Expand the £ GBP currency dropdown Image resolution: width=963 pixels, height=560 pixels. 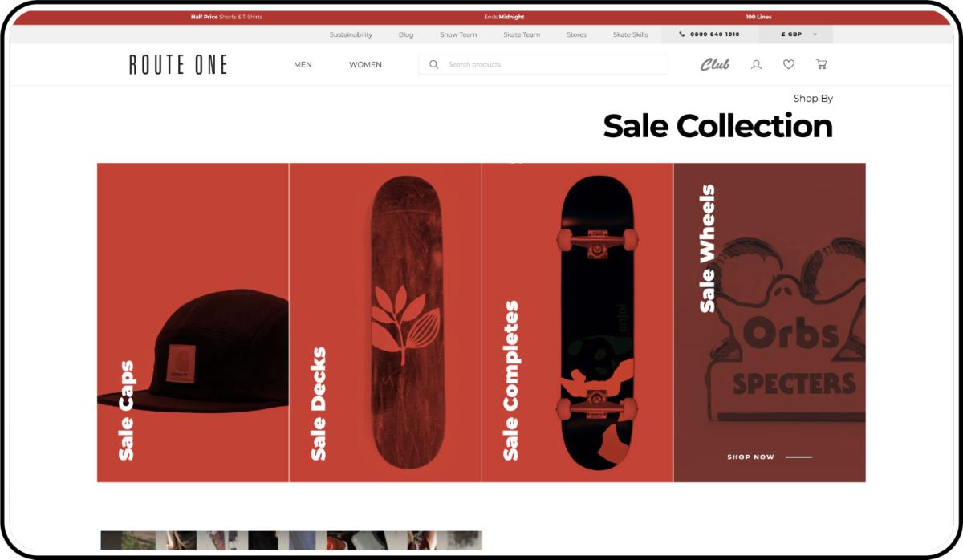click(x=795, y=34)
